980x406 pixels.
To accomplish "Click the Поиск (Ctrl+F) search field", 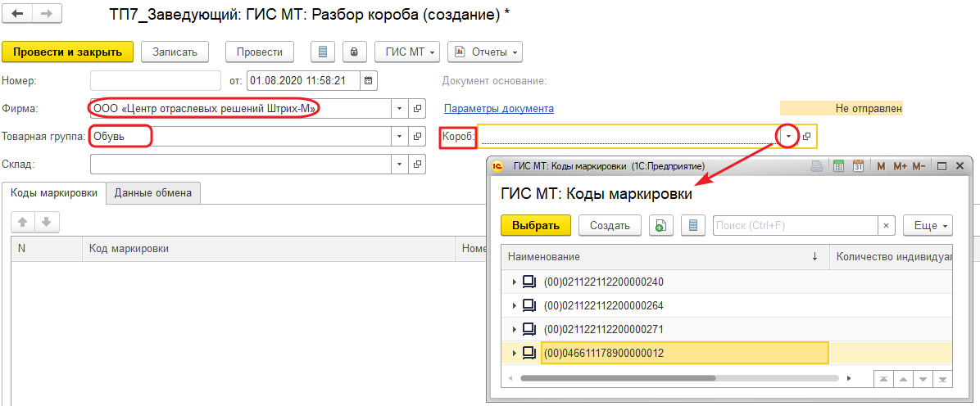I will coord(795,225).
